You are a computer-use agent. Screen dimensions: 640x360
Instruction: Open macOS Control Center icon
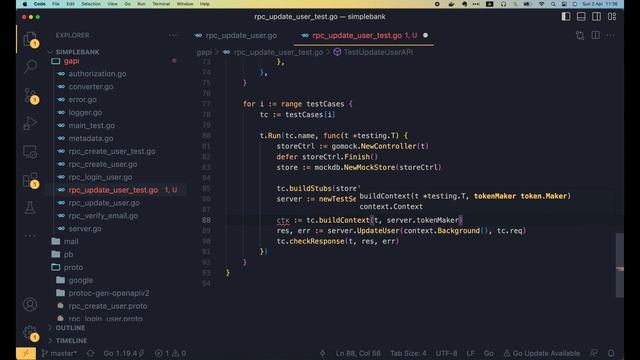coord(564,4)
